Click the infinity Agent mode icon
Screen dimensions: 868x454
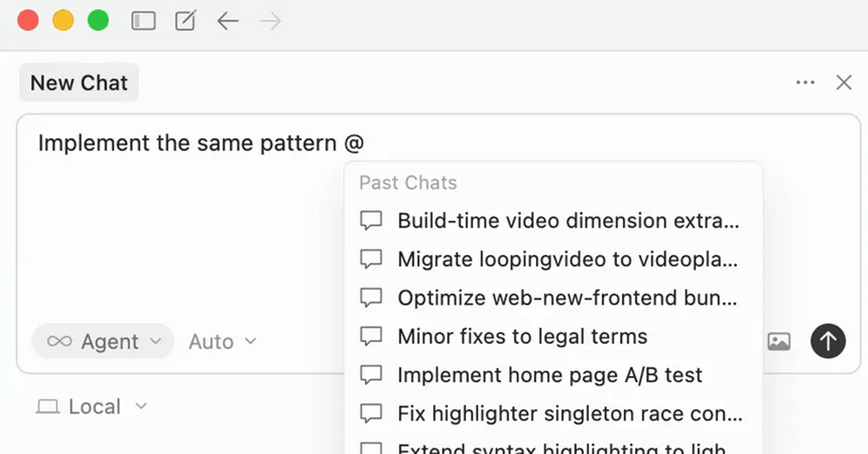59,341
